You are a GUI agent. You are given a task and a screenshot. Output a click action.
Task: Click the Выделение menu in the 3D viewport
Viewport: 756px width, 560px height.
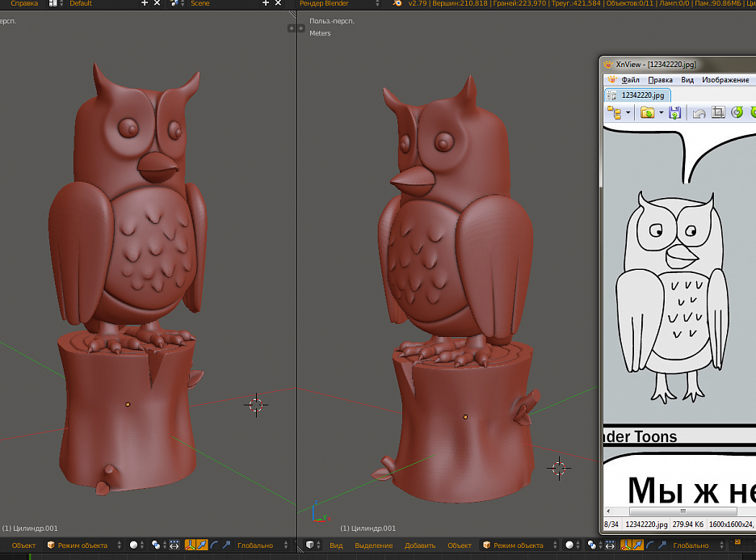point(373,545)
